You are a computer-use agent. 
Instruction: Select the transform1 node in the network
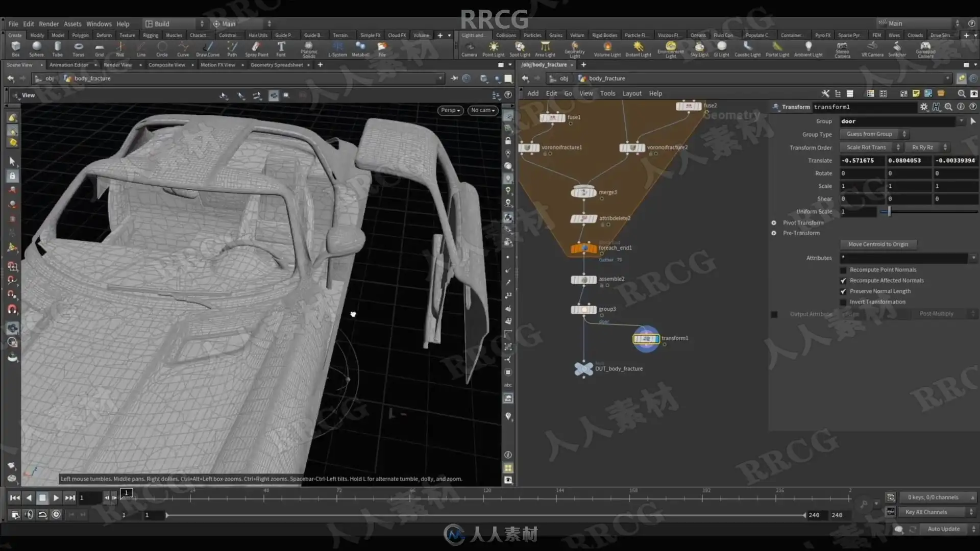[646, 339]
